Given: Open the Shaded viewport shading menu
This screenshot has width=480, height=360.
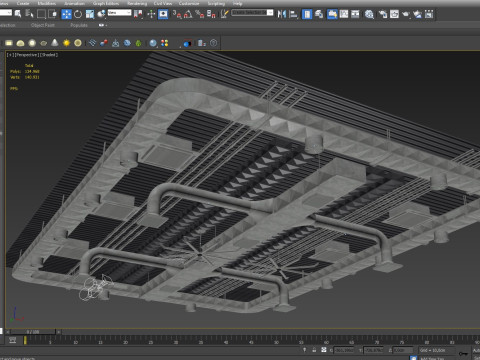Looking at the screenshot, I should 48,55.
